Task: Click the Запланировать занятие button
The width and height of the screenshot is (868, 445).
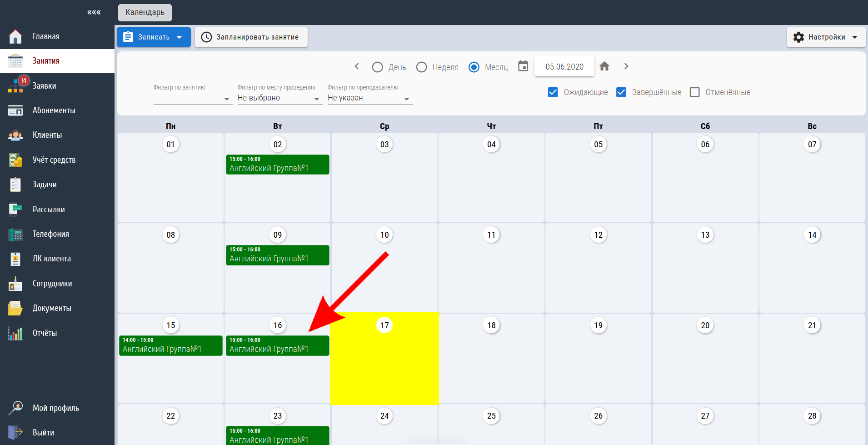Action: [251, 37]
